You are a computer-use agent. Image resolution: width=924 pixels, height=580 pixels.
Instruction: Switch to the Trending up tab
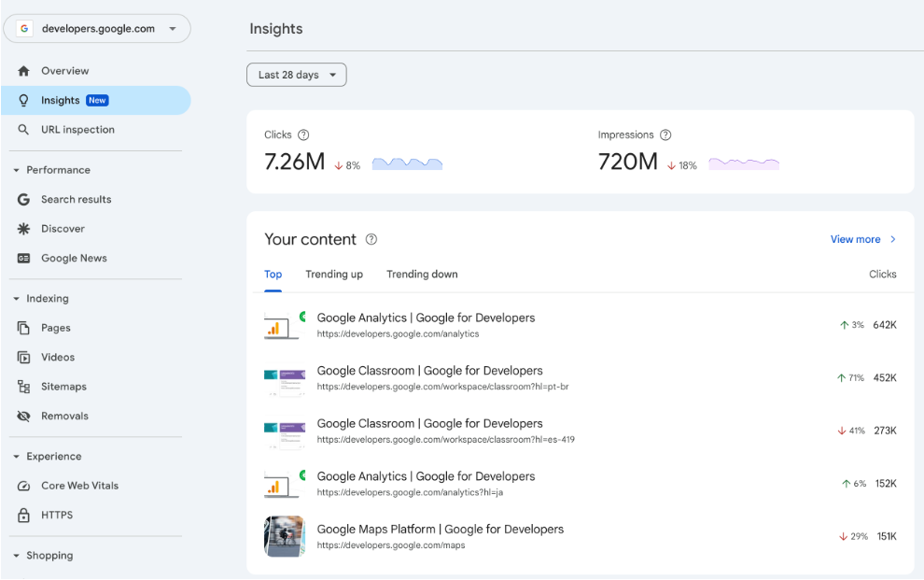pos(334,275)
